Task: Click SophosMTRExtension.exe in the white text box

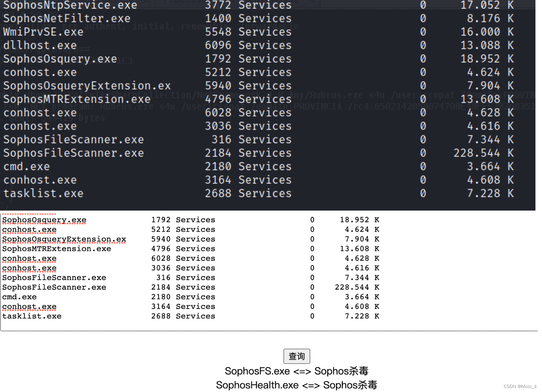Action: pos(57,249)
